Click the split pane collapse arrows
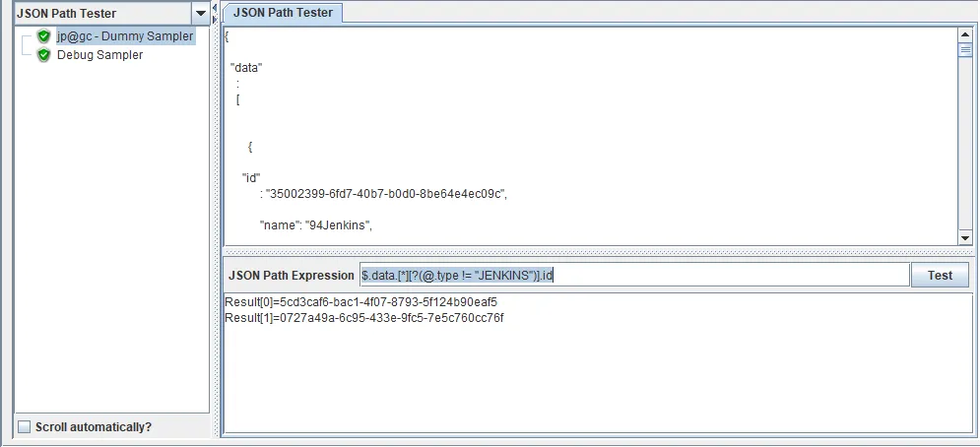Viewport: 980px width, 447px height. click(216, 13)
